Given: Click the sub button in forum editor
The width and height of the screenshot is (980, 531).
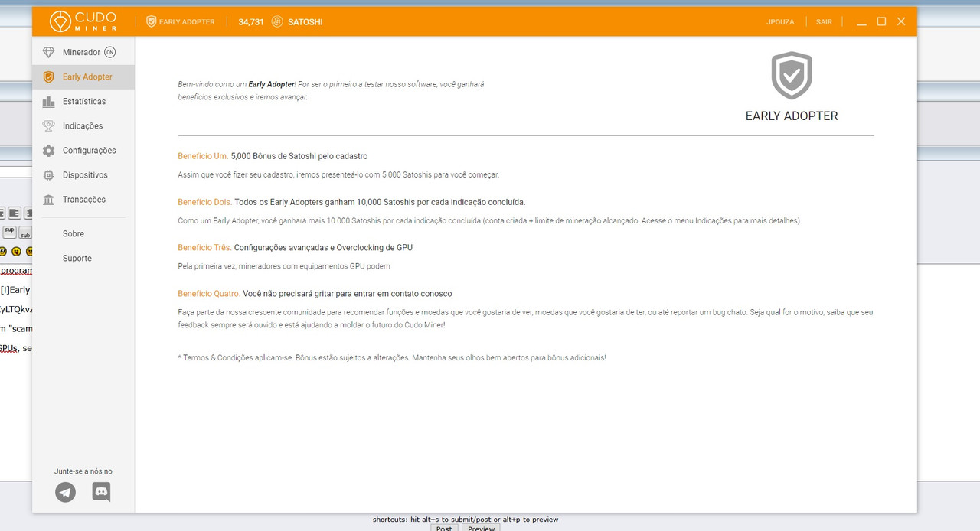Looking at the screenshot, I should pyautogui.click(x=25, y=233).
